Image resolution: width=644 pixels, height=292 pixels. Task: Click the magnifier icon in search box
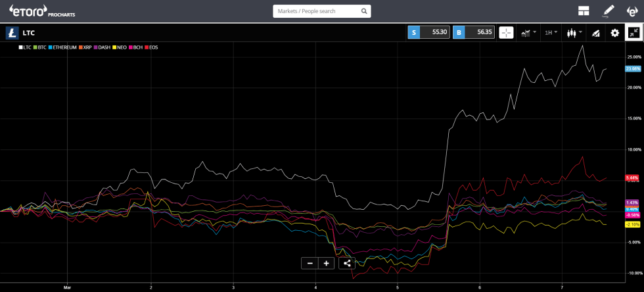tap(364, 11)
